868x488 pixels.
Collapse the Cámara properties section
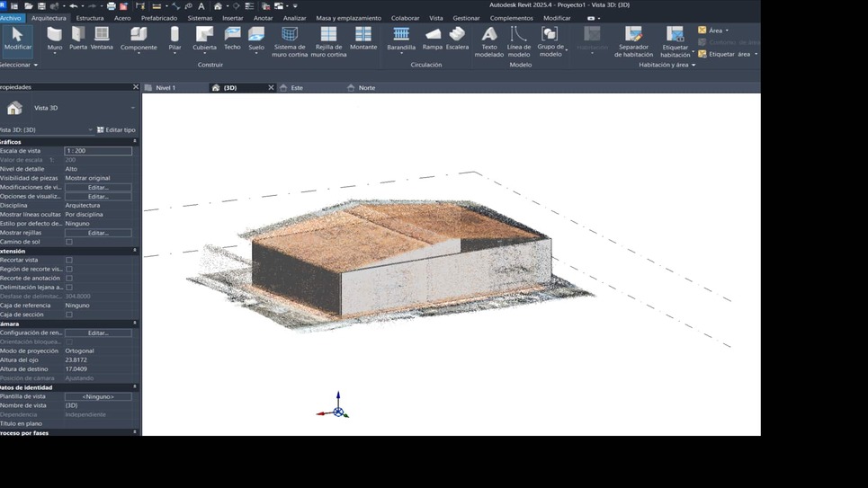pyautogui.click(x=135, y=324)
